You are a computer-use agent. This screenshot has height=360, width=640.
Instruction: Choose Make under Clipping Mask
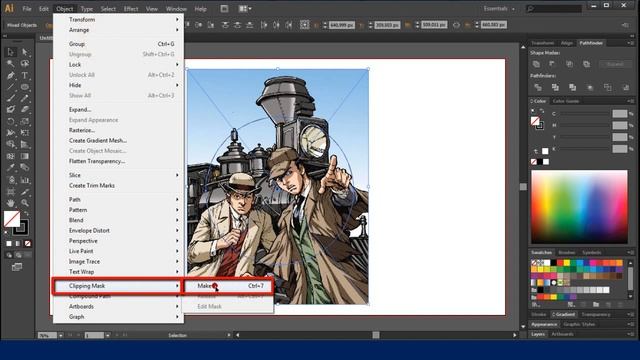(229, 286)
